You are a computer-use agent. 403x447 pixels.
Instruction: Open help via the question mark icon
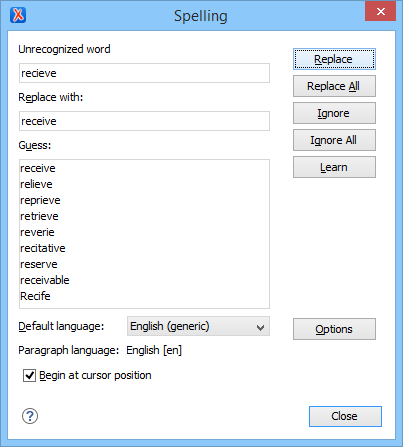click(30, 416)
